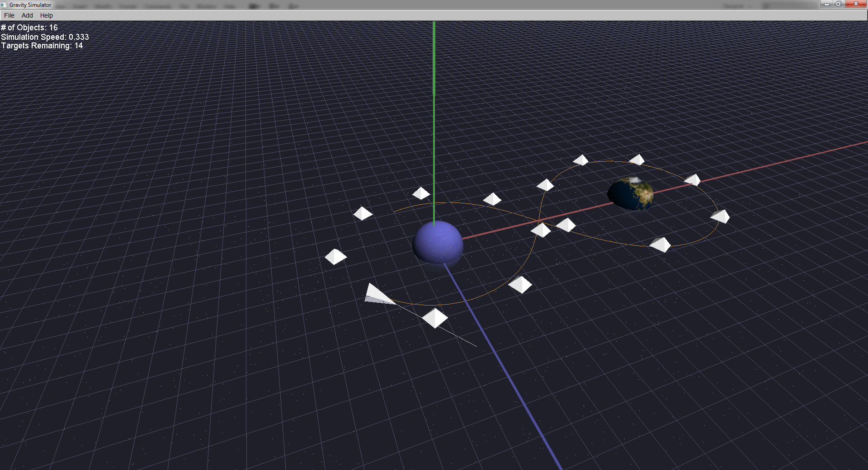Click the blue sphere planet at the origin

(438, 242)
